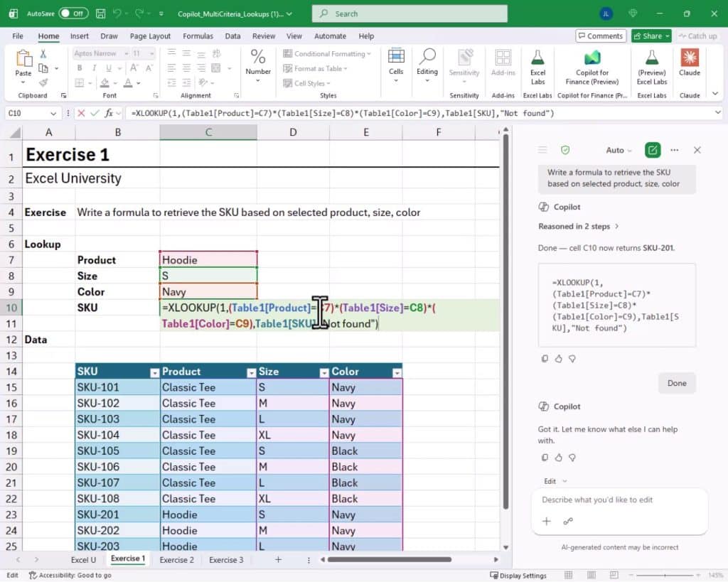Image resolution: width=728 pixels, height=582 pixels.
Task: Copy the 'Got it' Copilot response
Action: pos(545,457)
